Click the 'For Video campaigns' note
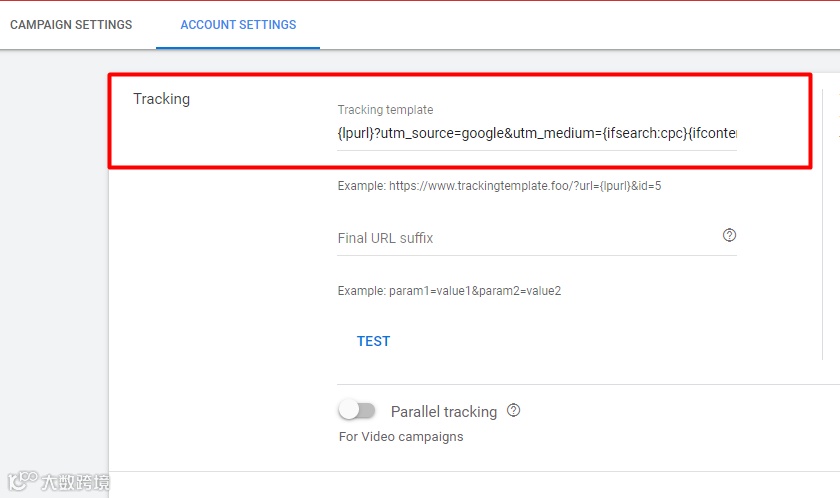The width and height of the screenshot is (840, 498). pyautogui.click(x=401, y=437)
